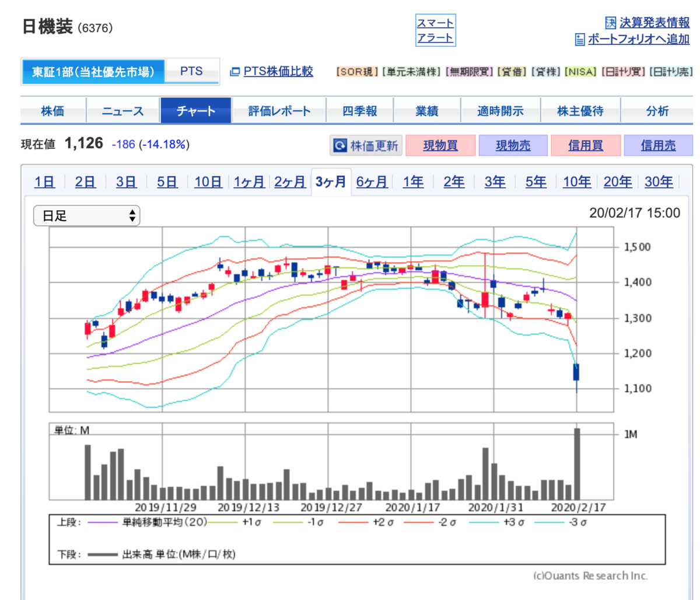Click the 現物売 button
Screen dimensions: 700x600
[x=513, y=145]
